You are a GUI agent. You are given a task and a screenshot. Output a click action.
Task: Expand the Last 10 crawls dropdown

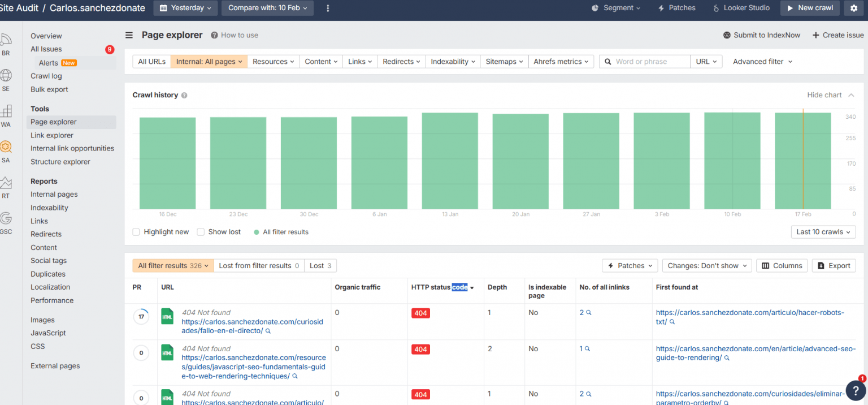coord(823,232)
